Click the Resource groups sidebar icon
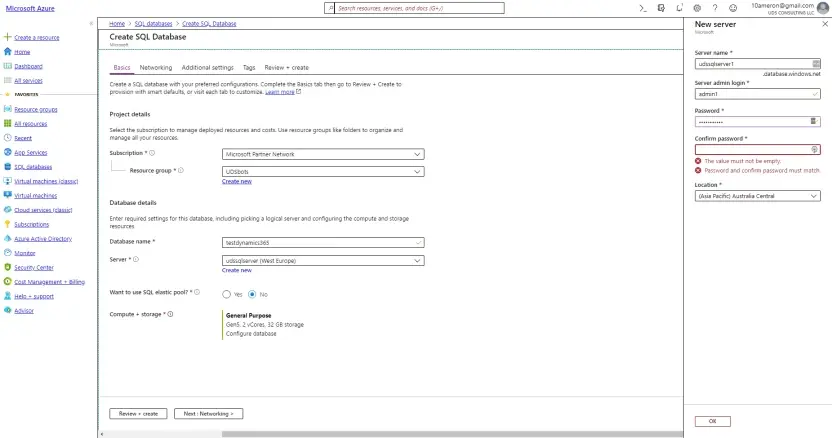 [7, 109]
